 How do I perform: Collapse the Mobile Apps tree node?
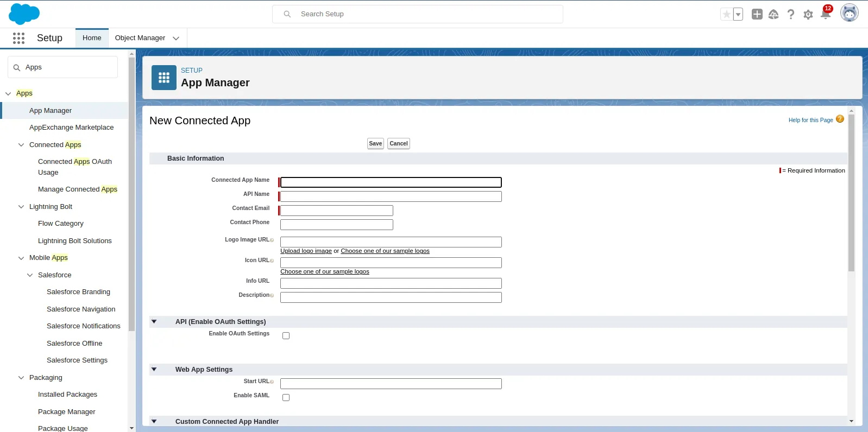(21, 258)
